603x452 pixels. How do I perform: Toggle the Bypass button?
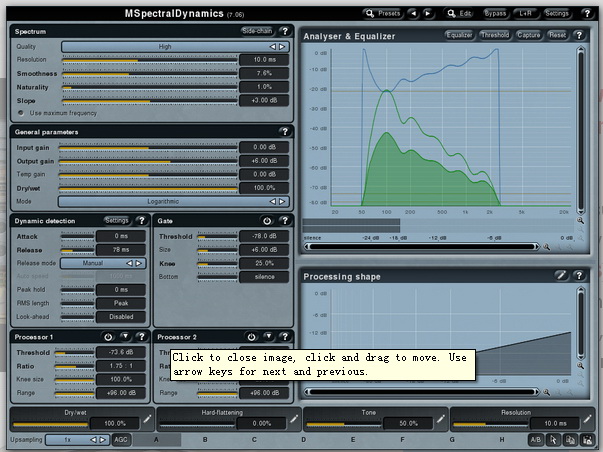point(495,13)
